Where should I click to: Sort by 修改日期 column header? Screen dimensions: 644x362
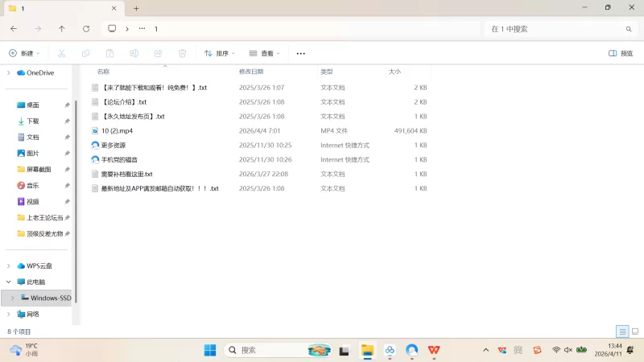point(251,72)
